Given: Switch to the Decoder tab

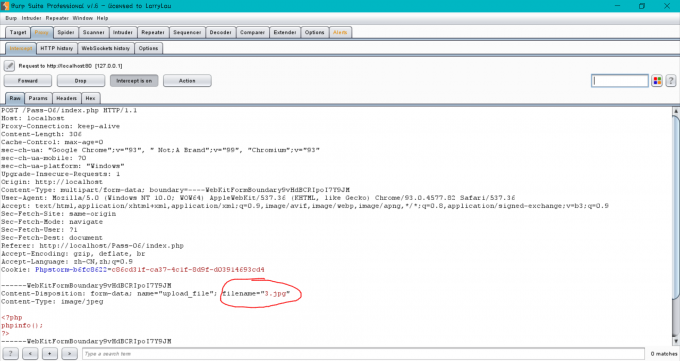Looking at the screenshot, I should pos(221,33).
